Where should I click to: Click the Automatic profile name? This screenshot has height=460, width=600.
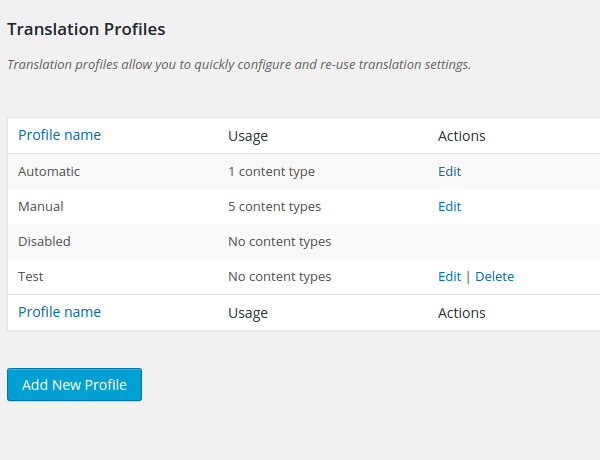(49, 171)
